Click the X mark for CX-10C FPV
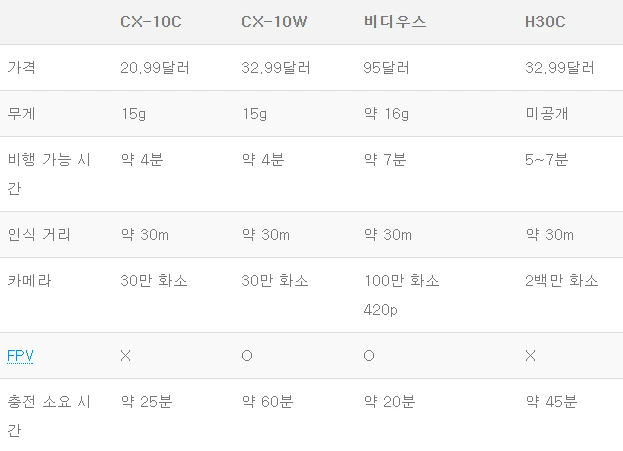This screenshot has height=451, width=623. [x=126, y=356]
